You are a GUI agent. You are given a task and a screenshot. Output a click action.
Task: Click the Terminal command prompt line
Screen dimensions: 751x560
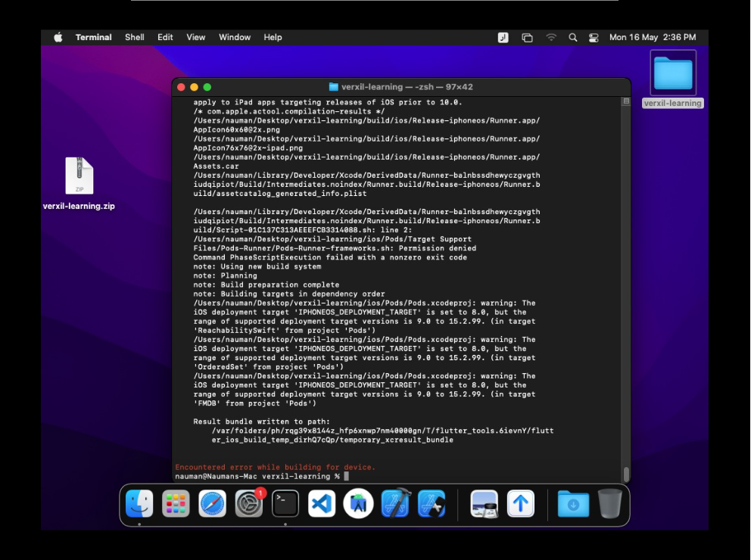[262, 476]
